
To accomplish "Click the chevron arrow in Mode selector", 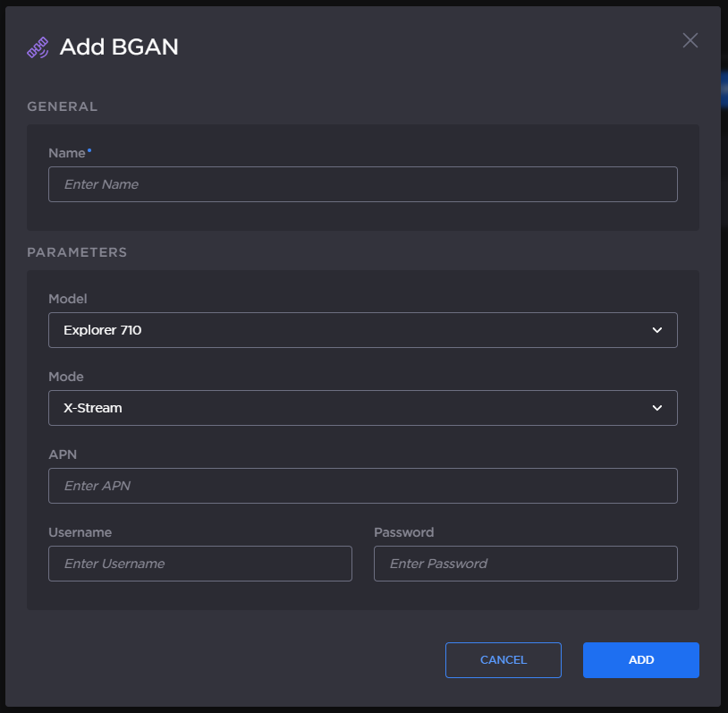I will tap(657, 408).
